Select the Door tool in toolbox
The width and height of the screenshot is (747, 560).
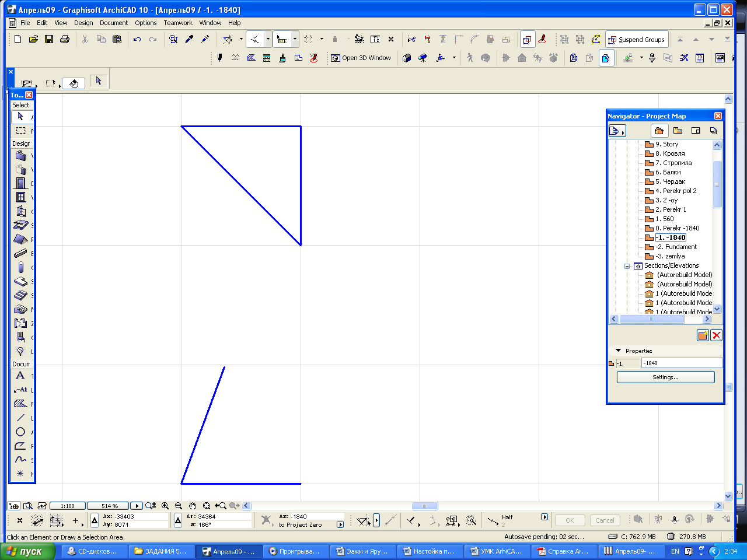point(20,183)
